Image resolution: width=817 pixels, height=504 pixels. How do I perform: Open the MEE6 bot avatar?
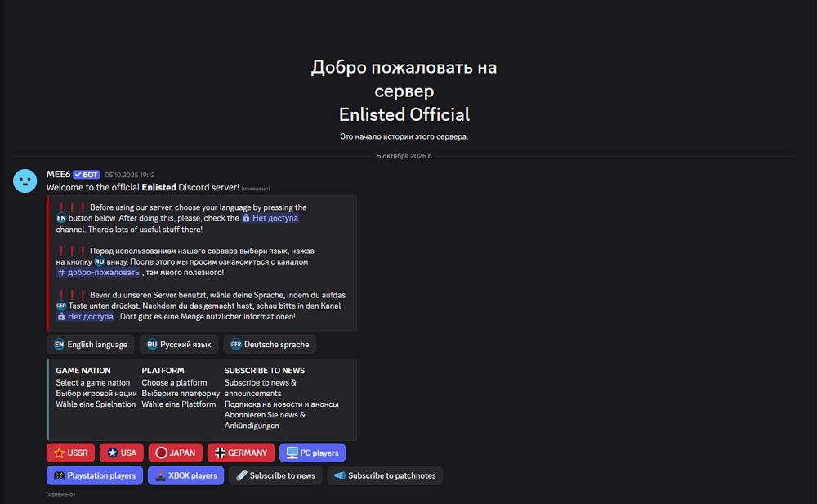tap(25, 181)
